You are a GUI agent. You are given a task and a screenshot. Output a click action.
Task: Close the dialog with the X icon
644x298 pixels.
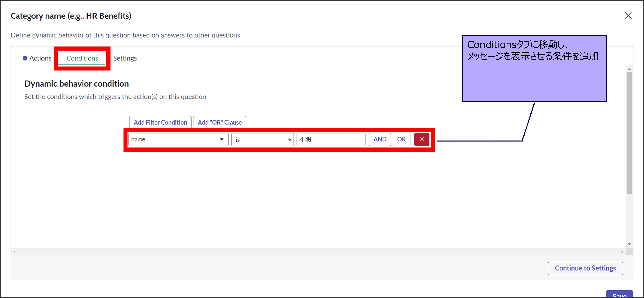(x=628, y=16)
